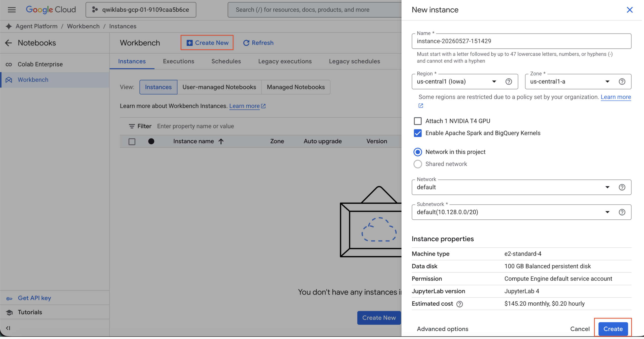Refresh the Workbench instance list
Image resolution: width=644 pixels, height=339 pixels.
(258, 43)
